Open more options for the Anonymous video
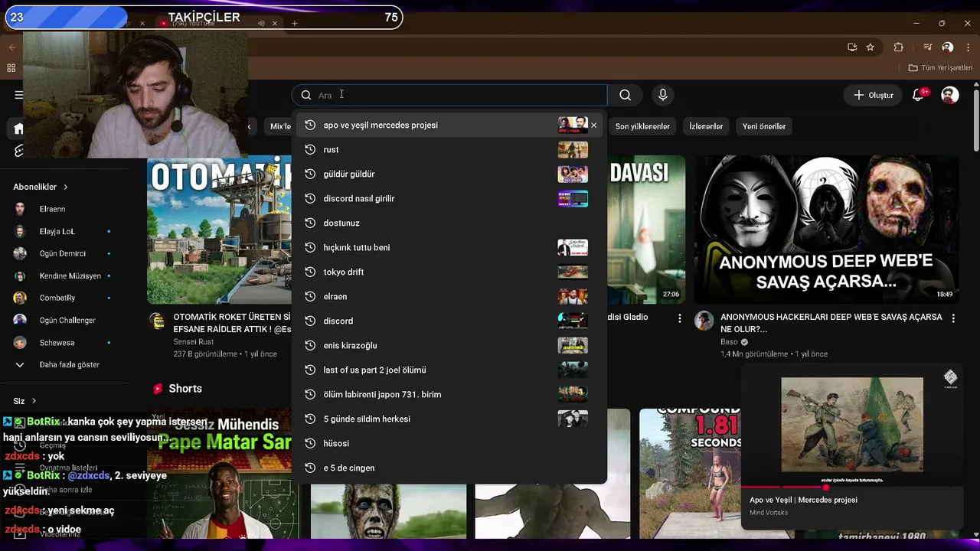980x551 pixels. (953, 318)
